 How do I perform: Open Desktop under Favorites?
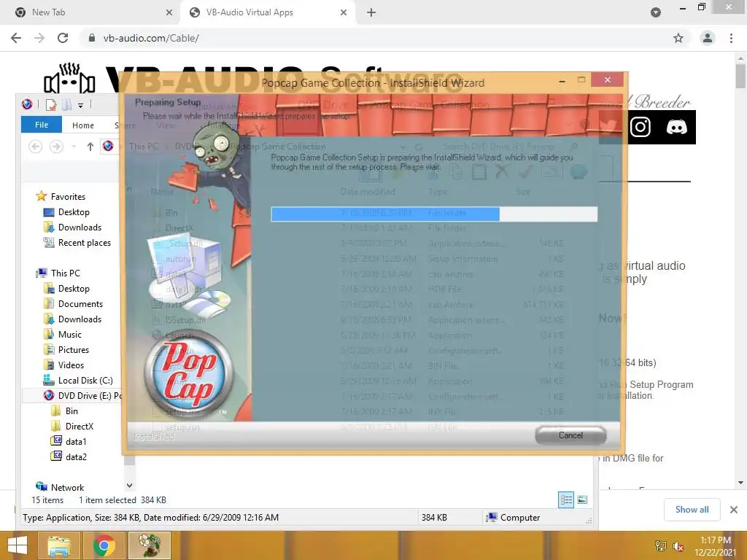[x=74, y=212]
